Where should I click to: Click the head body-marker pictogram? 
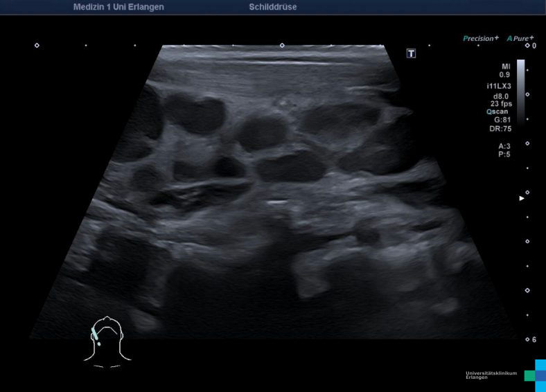(x=107, y=340)
